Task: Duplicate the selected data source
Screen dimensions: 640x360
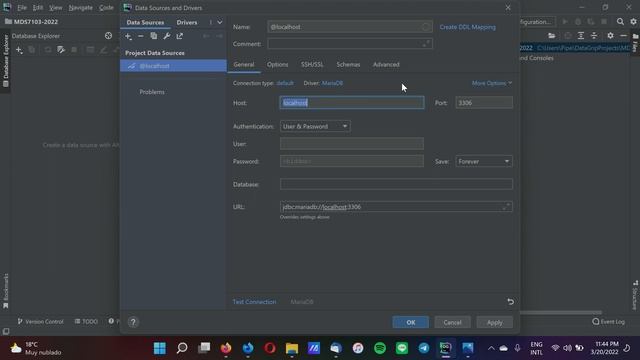Action: (153, 36)
